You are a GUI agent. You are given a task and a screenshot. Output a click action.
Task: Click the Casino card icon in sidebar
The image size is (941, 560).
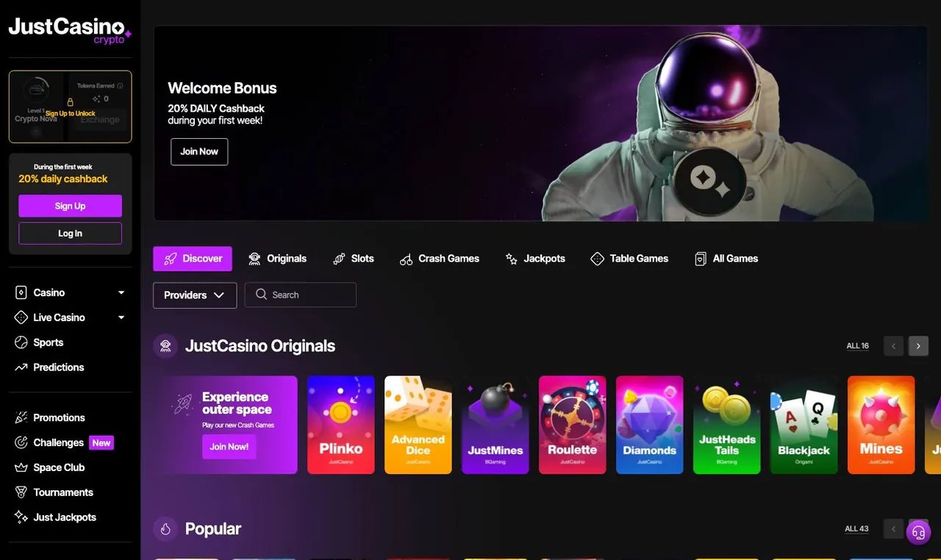coord(21,292)
